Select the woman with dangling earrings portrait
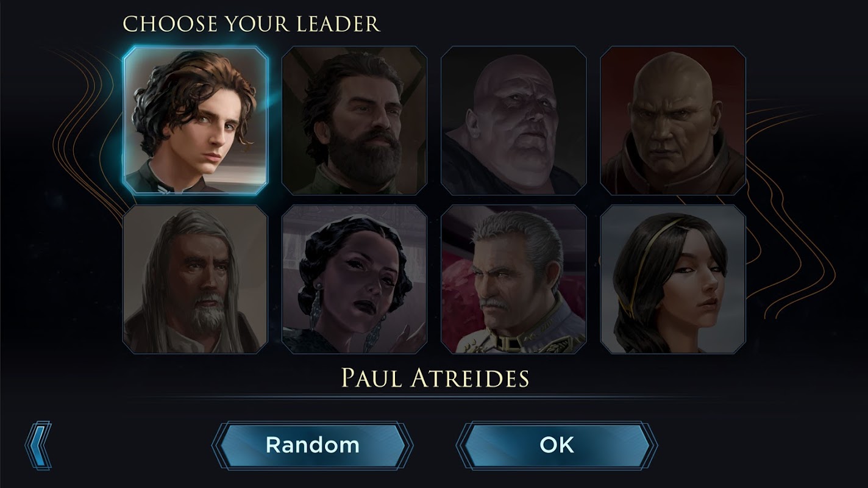This screenshot has width=868, height=488. click(x=355, y=279)
